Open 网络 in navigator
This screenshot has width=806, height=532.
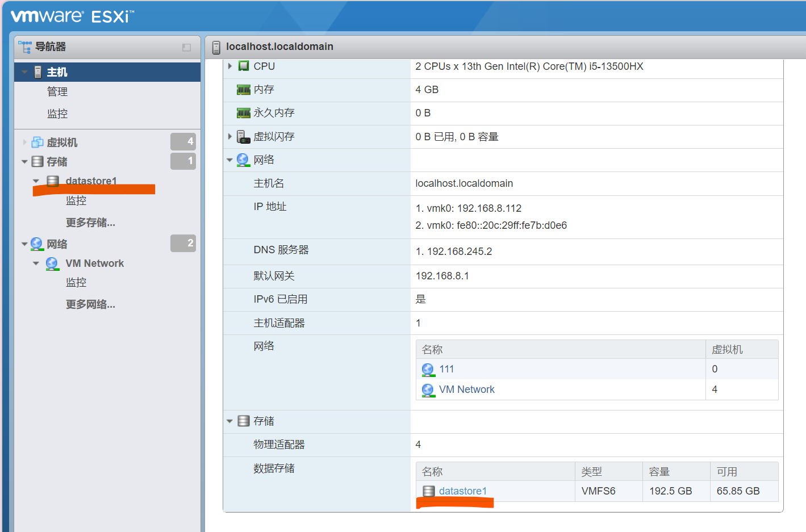pos(57,244)
